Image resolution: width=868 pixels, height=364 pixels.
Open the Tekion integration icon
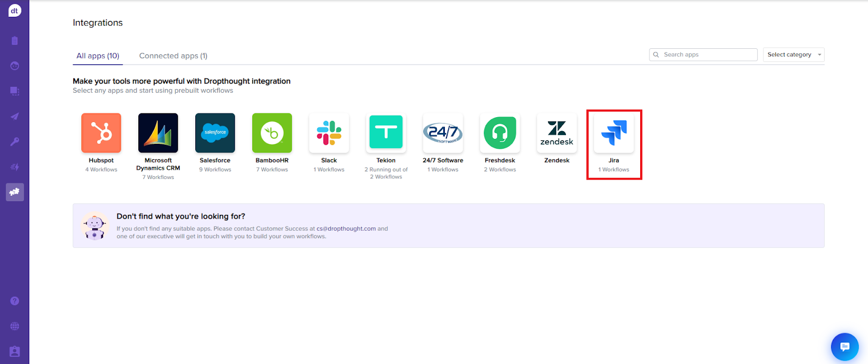[x=386, y=133]
